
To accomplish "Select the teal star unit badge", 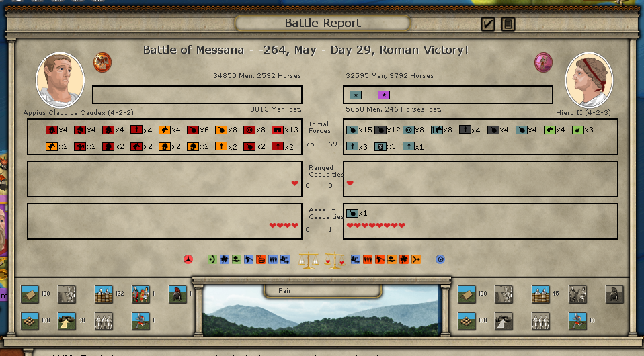I will [355, 95].
